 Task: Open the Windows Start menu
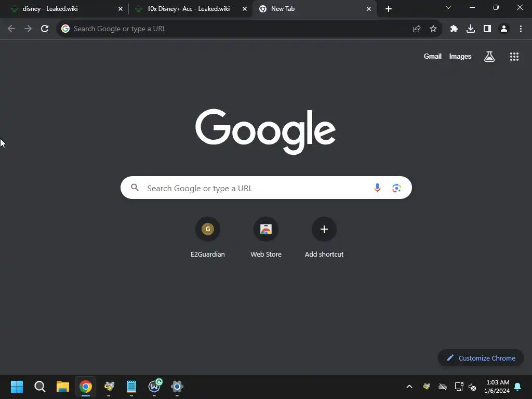17,387
